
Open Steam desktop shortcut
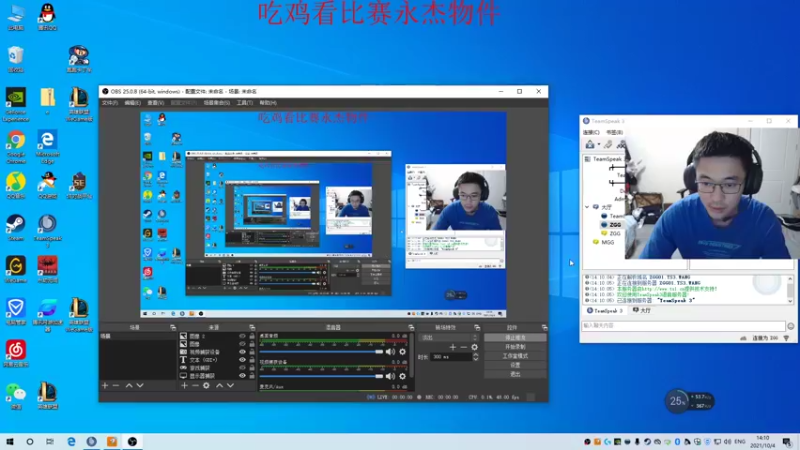click(x=16, y=228)
